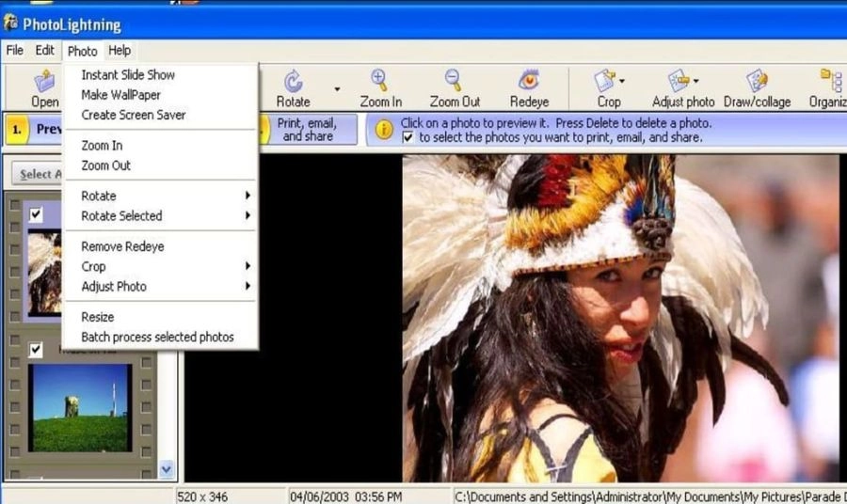Image resolution: width=847 pixels, height=504 pixels.
Task: Toggle checkbox above the green hill thumbnail
Action: 36,350
